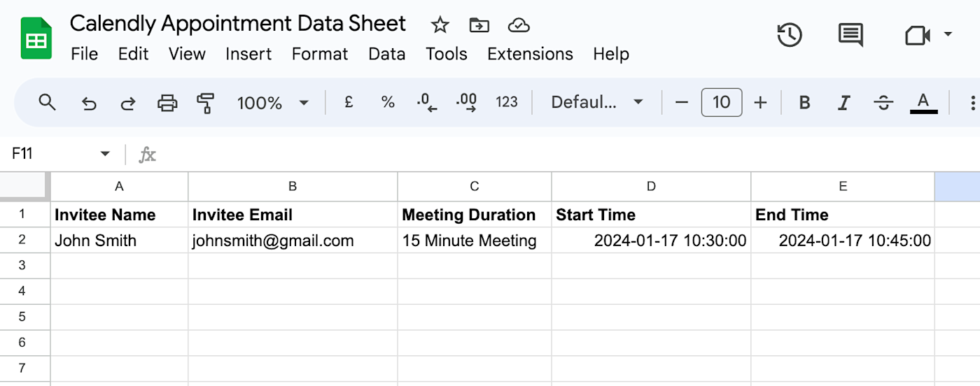
Task: Open more number formats 123
Action: tap(506, 103)
